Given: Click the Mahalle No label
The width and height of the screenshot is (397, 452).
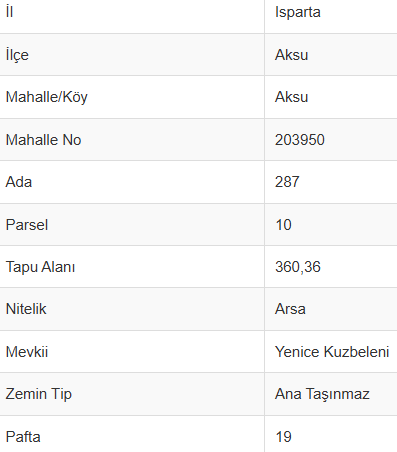Looking at the screenshot, I should [43, 140].
